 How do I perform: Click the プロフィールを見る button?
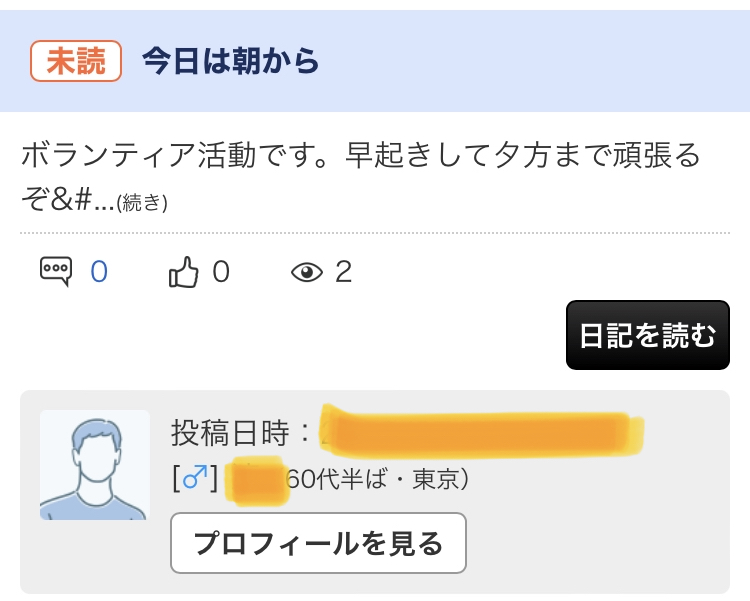(x=318, y=543)
